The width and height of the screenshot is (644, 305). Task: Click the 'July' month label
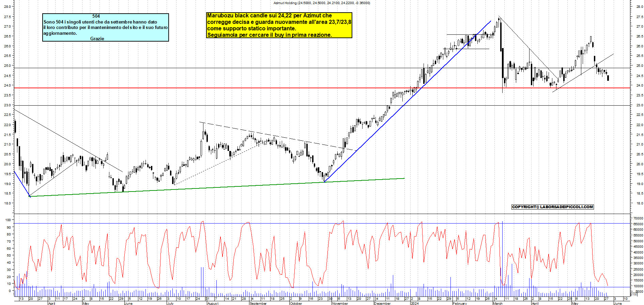point(170,303)
